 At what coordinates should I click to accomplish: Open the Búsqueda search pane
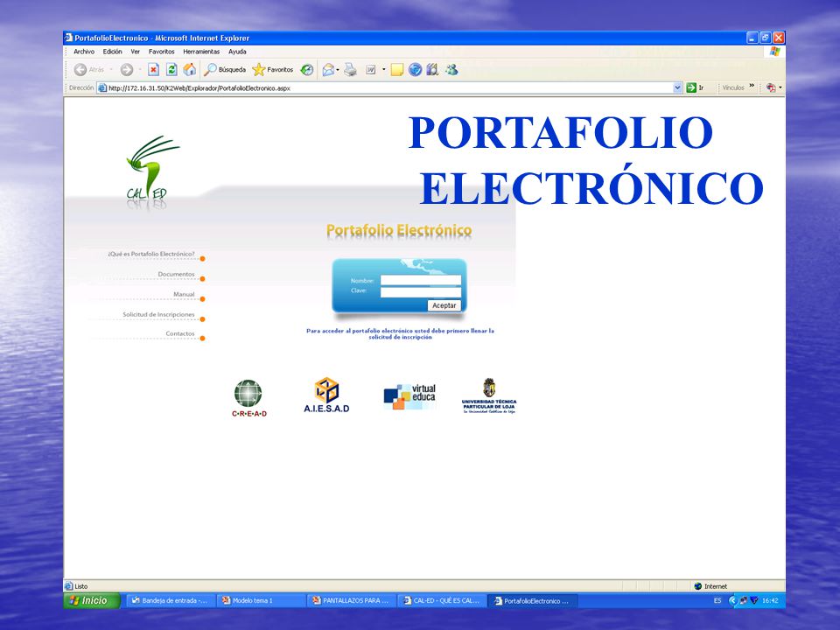point(225,70)
